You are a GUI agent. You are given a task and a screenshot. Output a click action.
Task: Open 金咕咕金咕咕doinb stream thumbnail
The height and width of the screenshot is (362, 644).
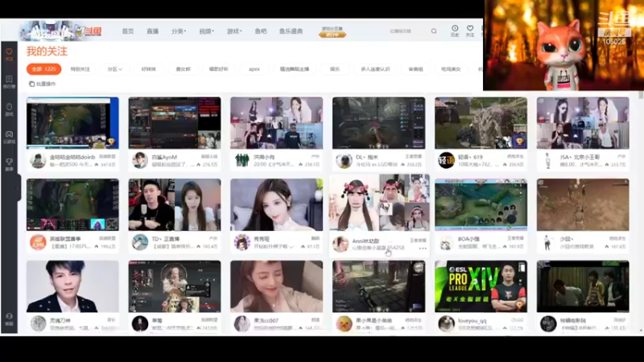pyautogui.click(x=72, y=123)
